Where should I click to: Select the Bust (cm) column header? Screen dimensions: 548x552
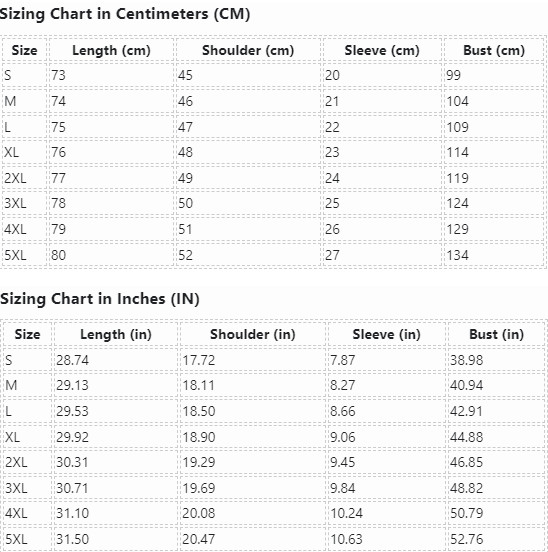(x=494, y=50)
